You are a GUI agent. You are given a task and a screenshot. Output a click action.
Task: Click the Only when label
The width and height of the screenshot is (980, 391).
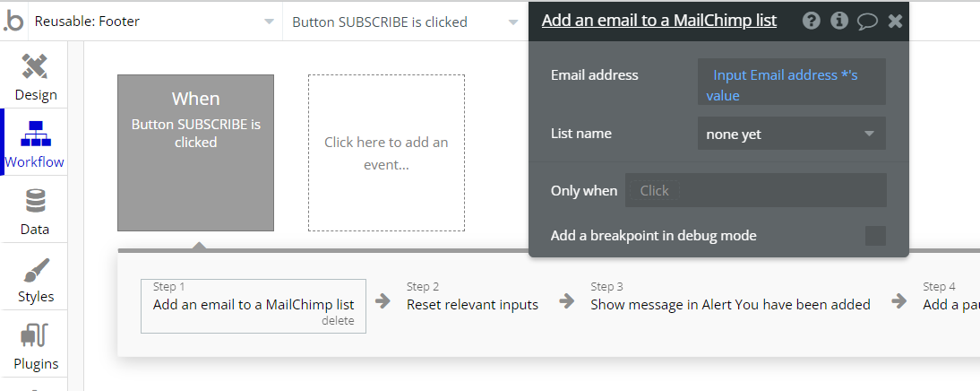(x=584, y=191)
